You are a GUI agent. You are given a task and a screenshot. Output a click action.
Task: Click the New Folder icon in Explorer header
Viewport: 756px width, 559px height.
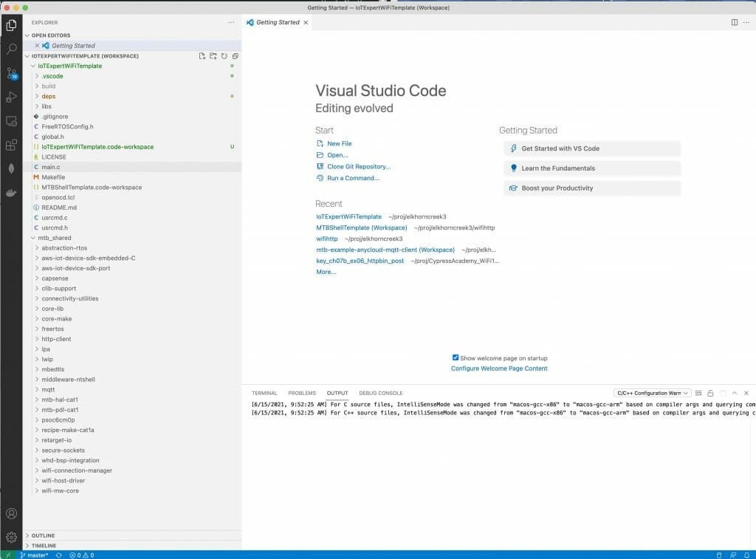(x=213, y=56)
